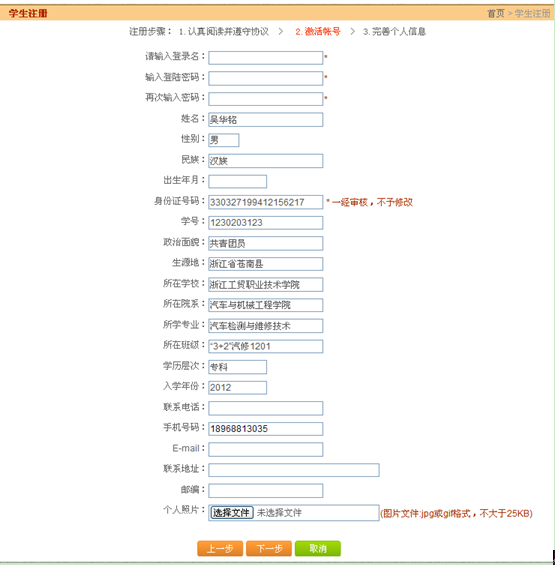Select the 学号 student number field
The image size is (555, 565).
pos(266,223)
